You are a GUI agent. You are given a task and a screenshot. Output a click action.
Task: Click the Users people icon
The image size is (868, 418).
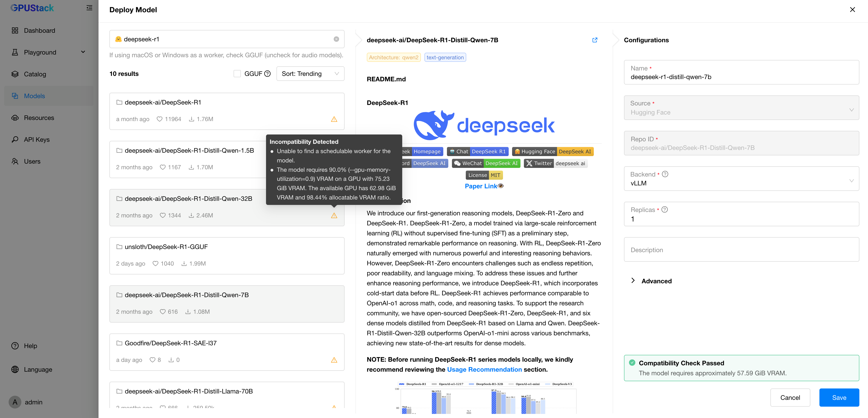[x=15, y=161]
